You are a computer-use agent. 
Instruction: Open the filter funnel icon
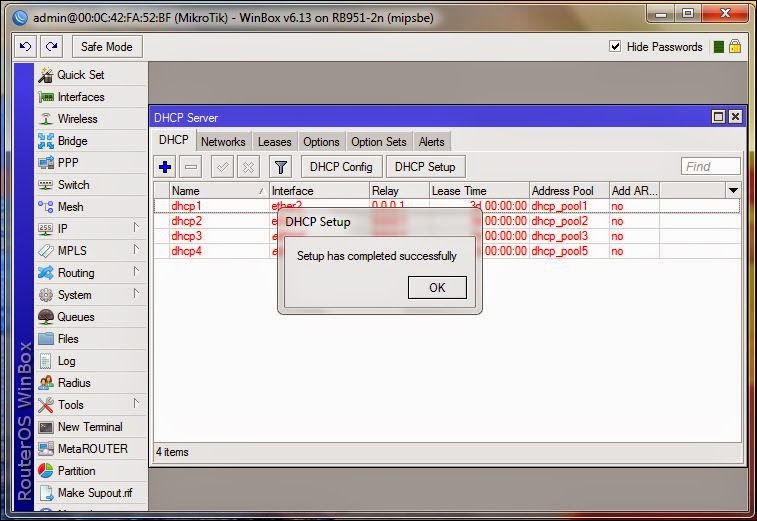click(x=280, y=167)
